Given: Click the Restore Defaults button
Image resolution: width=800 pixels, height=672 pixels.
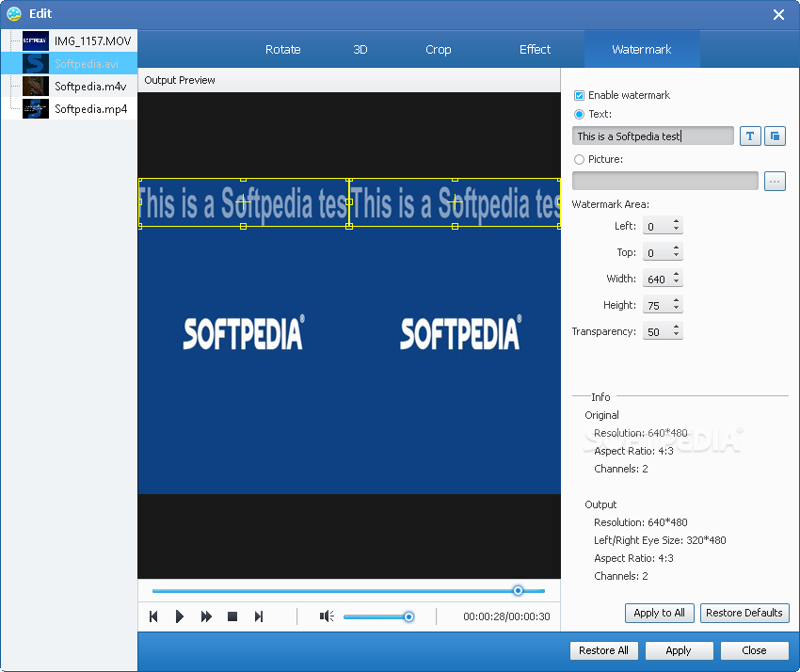Looking at the screenshot, I should point(744,613).
